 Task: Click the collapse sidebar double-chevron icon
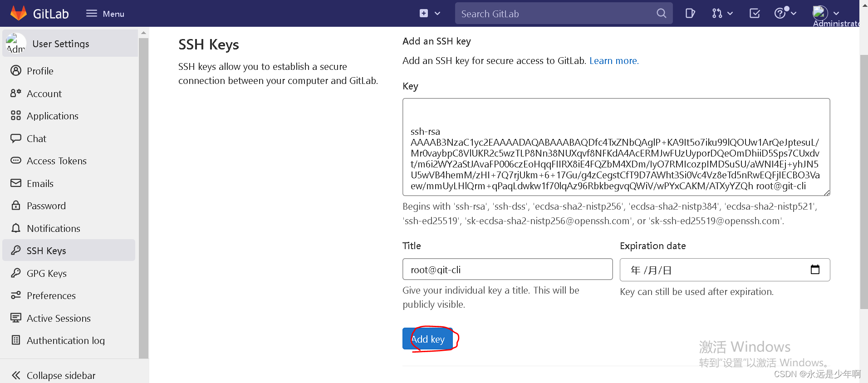point(16,375)
